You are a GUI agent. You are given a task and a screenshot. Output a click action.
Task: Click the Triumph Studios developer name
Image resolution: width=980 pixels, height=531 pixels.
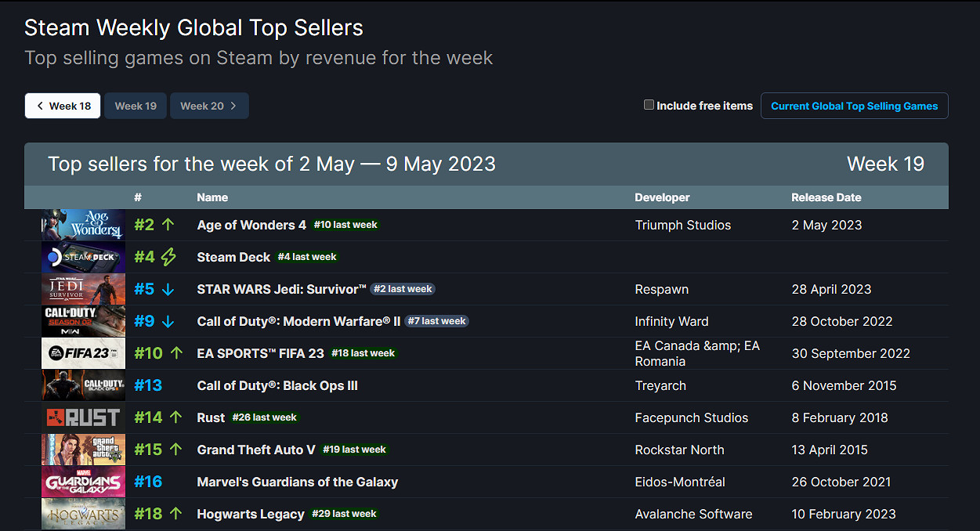pyautogui.click(x=682, y=225)
